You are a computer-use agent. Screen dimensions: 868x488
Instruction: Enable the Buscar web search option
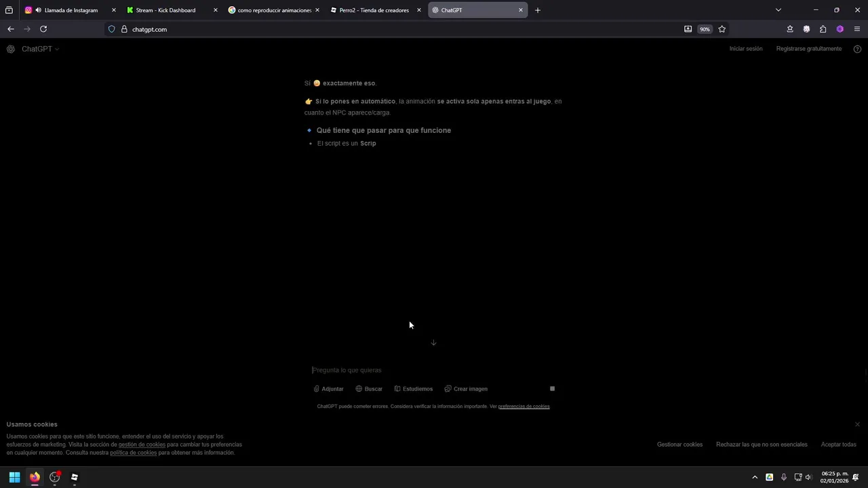(x=369, y=389)
